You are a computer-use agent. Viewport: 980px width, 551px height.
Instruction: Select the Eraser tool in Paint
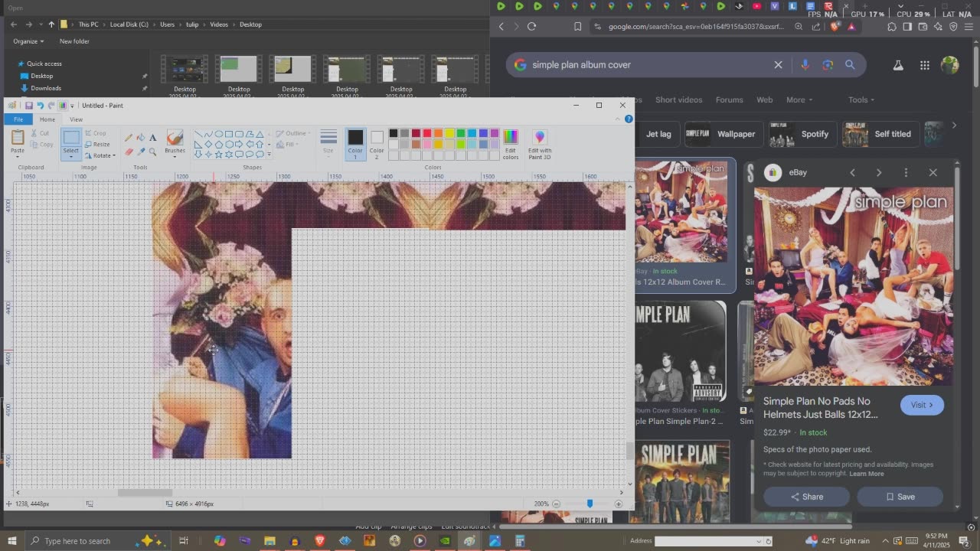129,152
